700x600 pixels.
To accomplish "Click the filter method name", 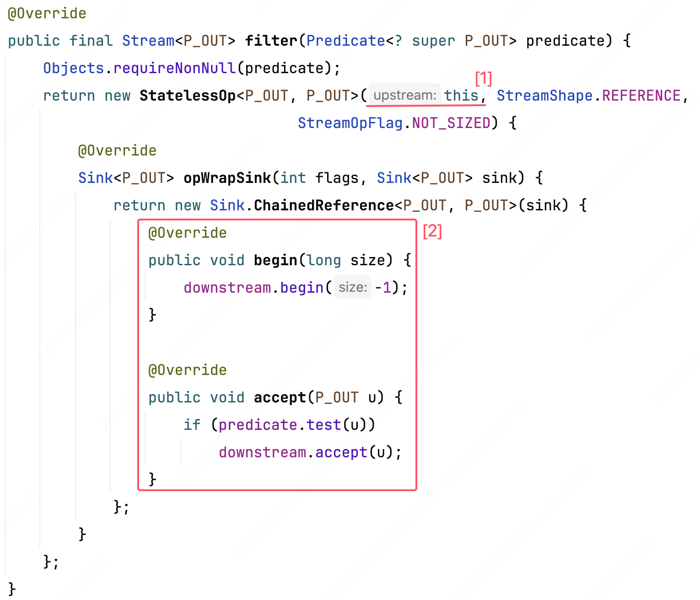I will point(271,41).
